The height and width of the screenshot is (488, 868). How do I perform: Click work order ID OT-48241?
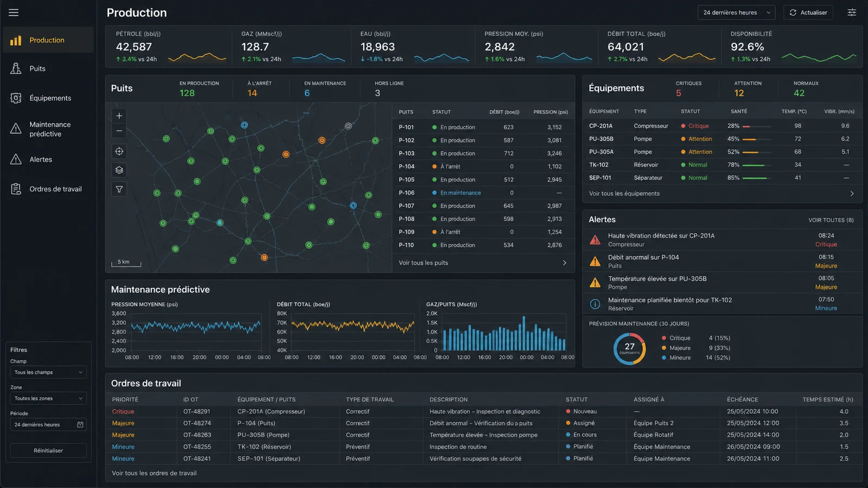(197, 459)
